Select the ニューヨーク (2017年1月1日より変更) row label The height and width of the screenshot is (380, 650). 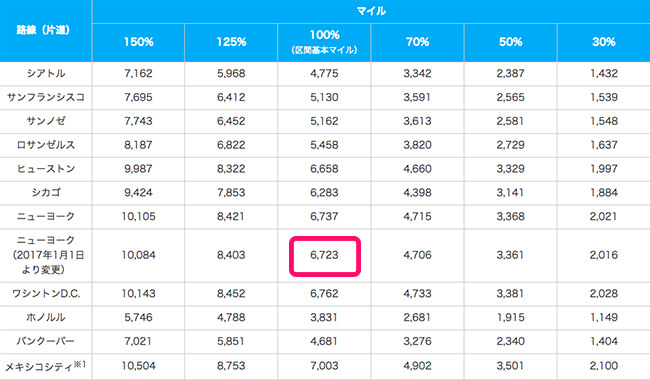pos(46,255)
